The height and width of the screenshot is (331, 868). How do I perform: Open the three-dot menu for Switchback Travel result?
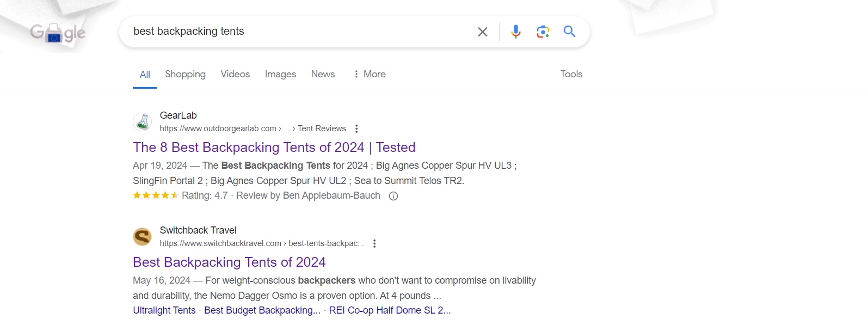[374, 243]
